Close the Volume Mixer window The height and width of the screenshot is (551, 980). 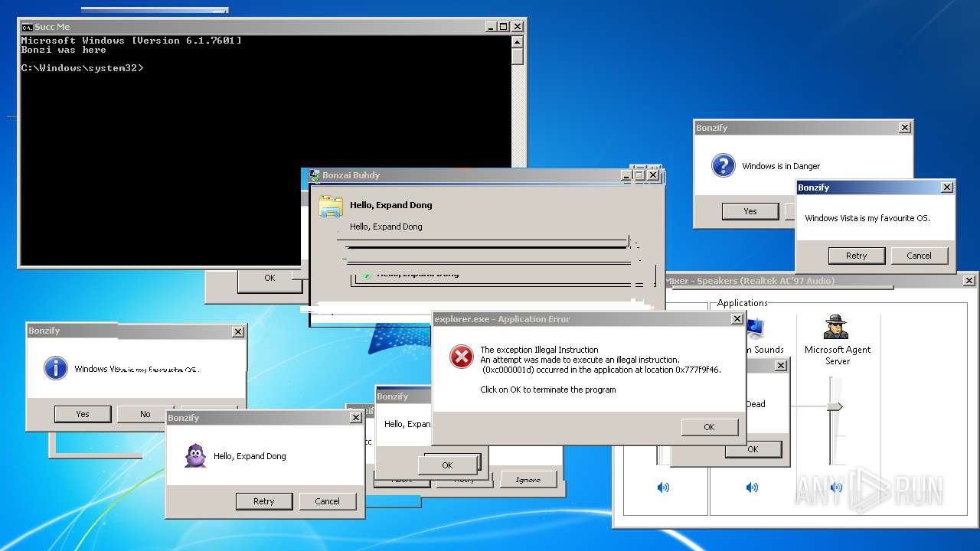coord(969,281)
